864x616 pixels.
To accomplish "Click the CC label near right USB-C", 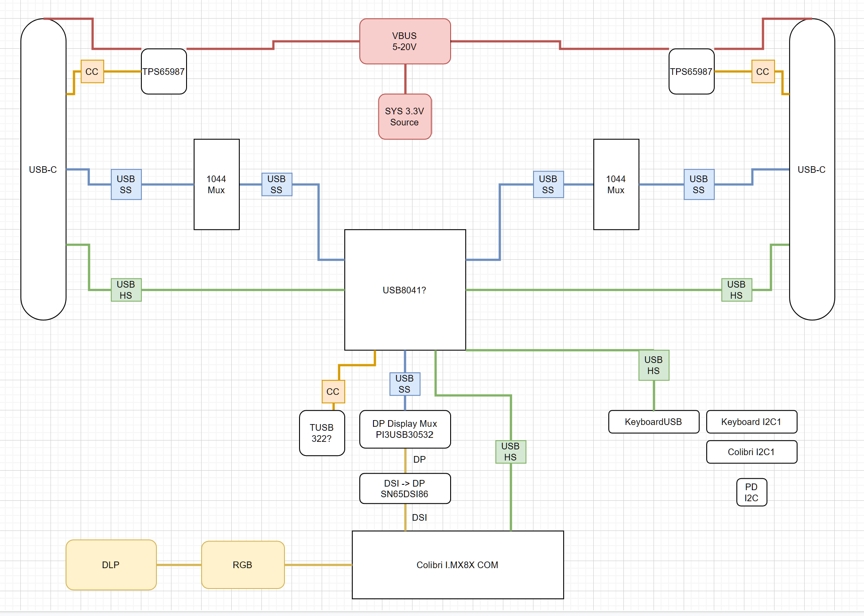I will coord(763,71).
